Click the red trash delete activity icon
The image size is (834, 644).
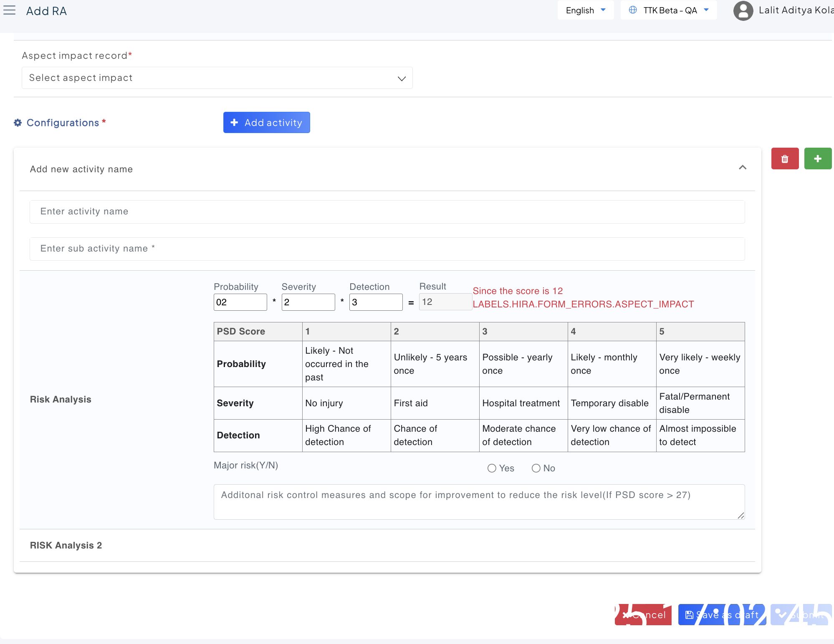coord(784,158)
